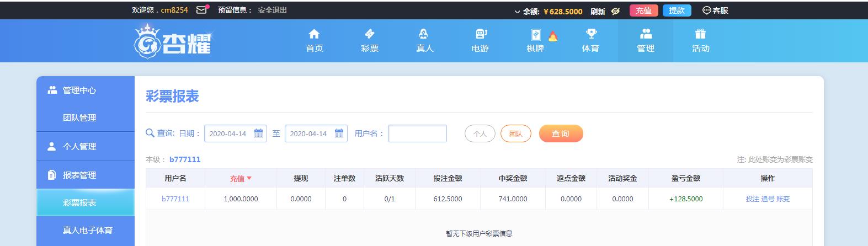
Task: Click 账变 link in b777111 row
Action: tap(783, 199)
